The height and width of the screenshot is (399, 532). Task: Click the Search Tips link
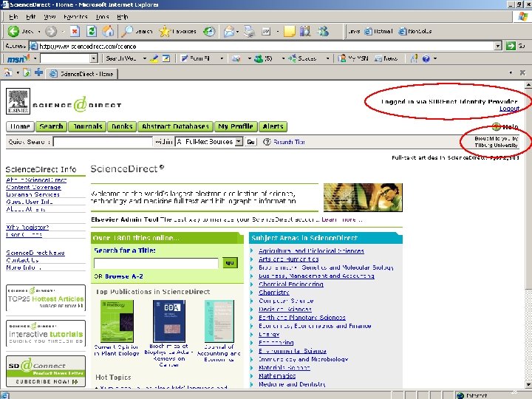point(289,142)
